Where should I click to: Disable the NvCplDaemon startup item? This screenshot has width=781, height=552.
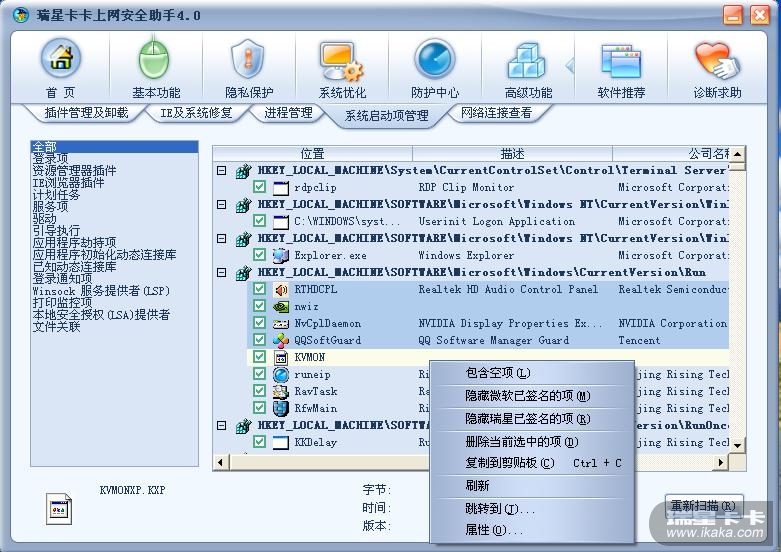[259, 323]
